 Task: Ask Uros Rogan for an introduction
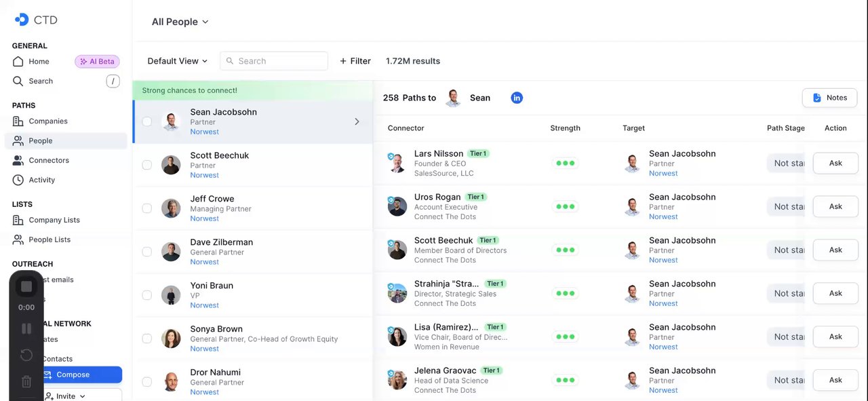click(835, 206)
